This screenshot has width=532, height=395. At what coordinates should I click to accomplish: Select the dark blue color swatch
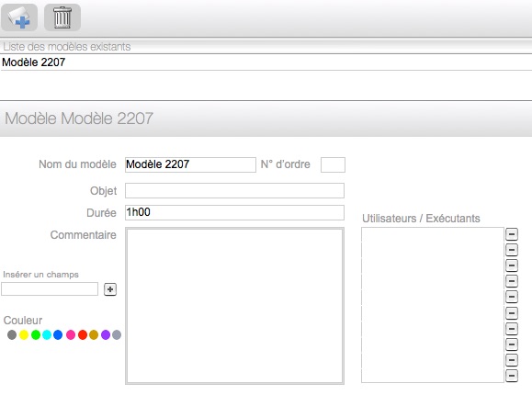pyautogui.click(x=58, y=335)
